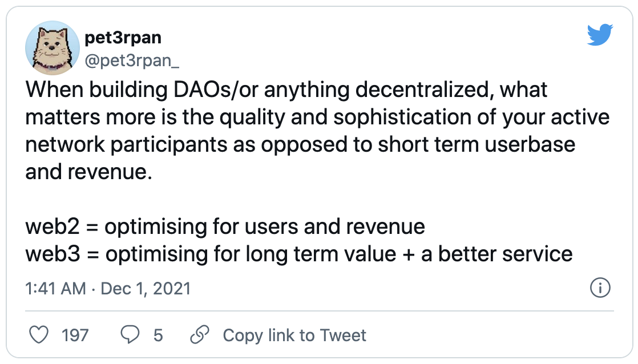Click the Twitter bird logo

pos(600,37)
